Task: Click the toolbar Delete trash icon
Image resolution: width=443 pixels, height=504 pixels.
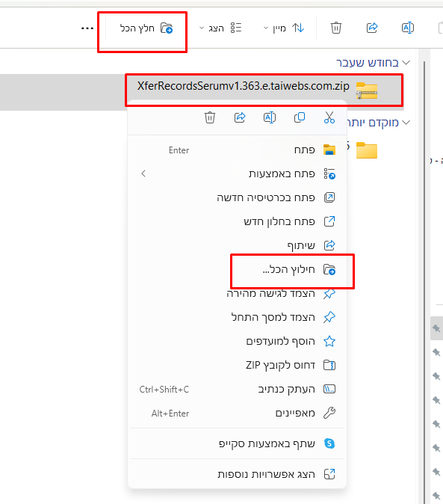Action: pyautogui.click(x=336, y=28)
